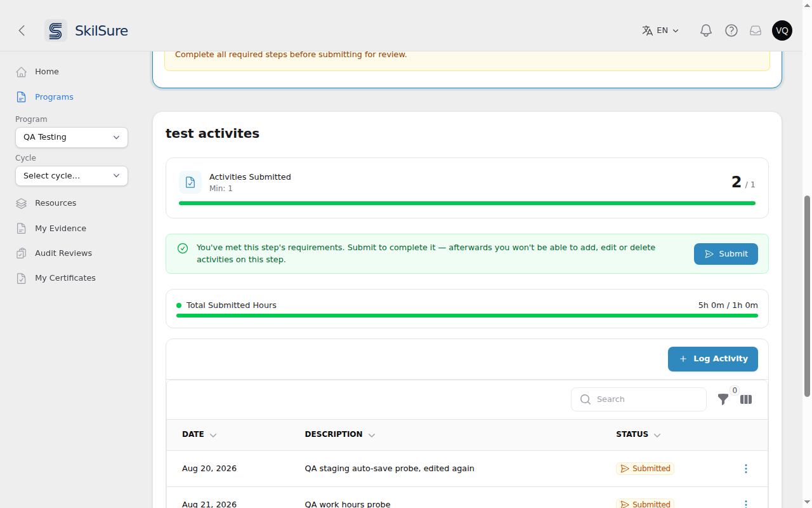The width and height of the screenshot is (812, 508).
Task: Click the Activities Submitted document icon
Action: coord(190,182)
